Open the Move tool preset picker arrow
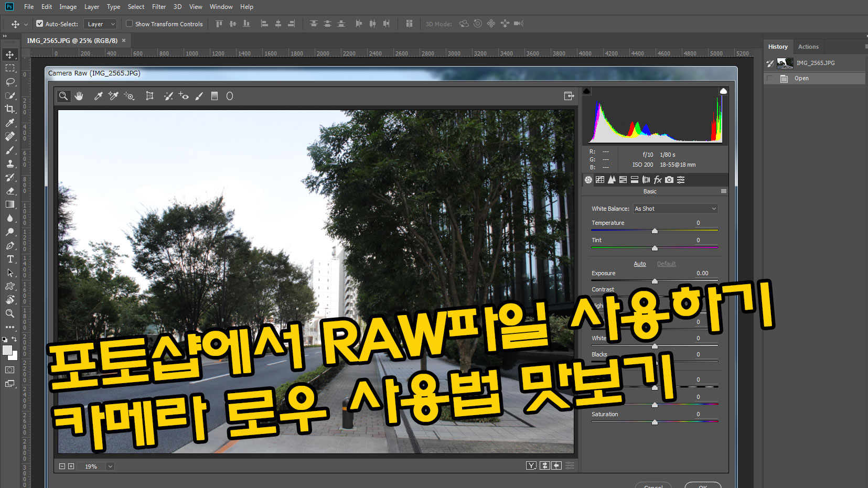The height and width of the screenshot is (488, 868). click(x=26, y=24)
